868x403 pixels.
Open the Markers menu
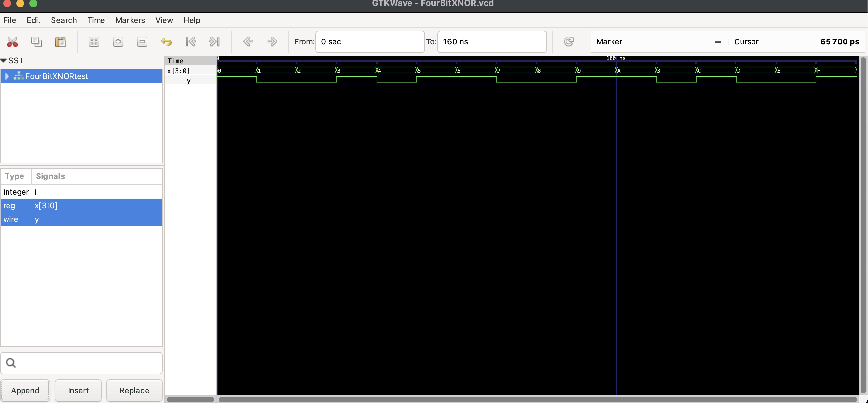[x=130, y=20]
